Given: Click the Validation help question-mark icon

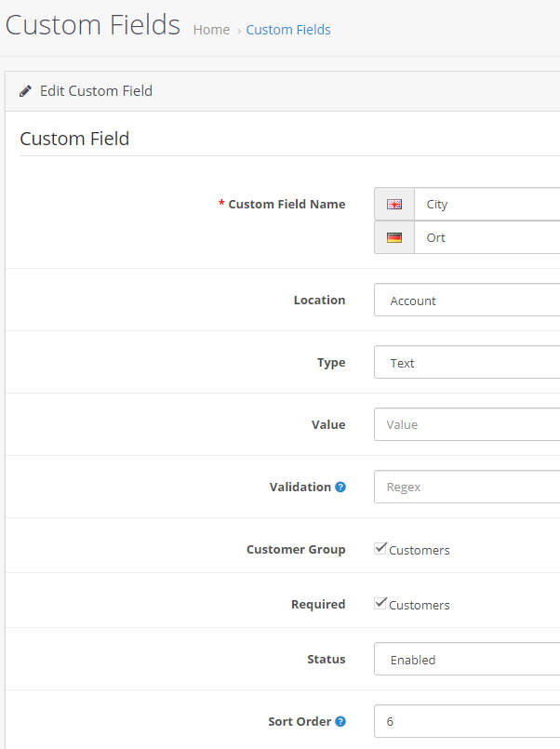Looking at the screenshot, I should 340,487.
